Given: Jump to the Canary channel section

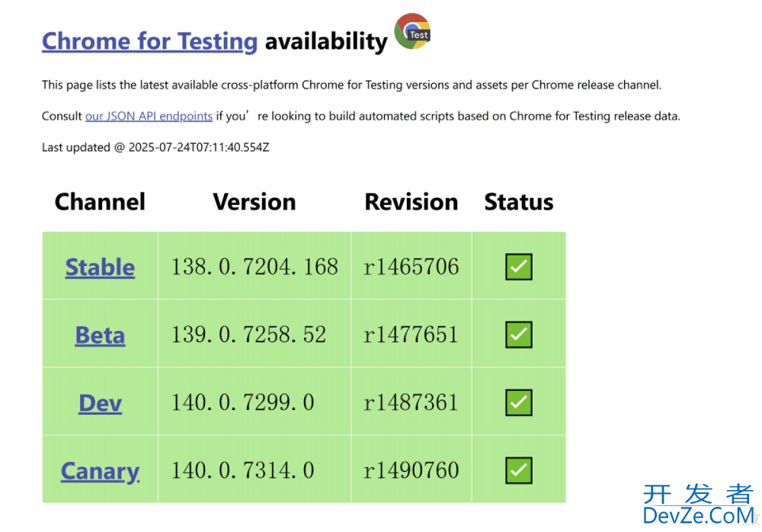Looking at the screenshot, I should (100, 472).
